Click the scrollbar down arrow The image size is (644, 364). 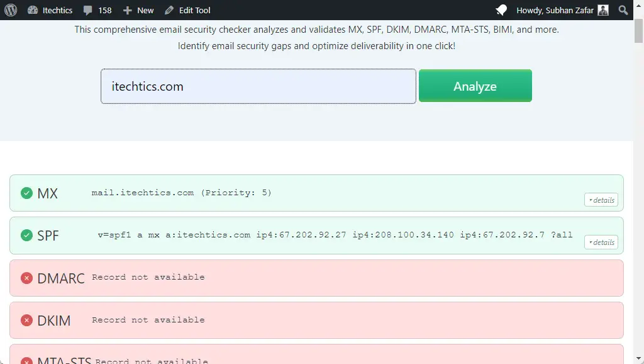click(x=638, y=358)
